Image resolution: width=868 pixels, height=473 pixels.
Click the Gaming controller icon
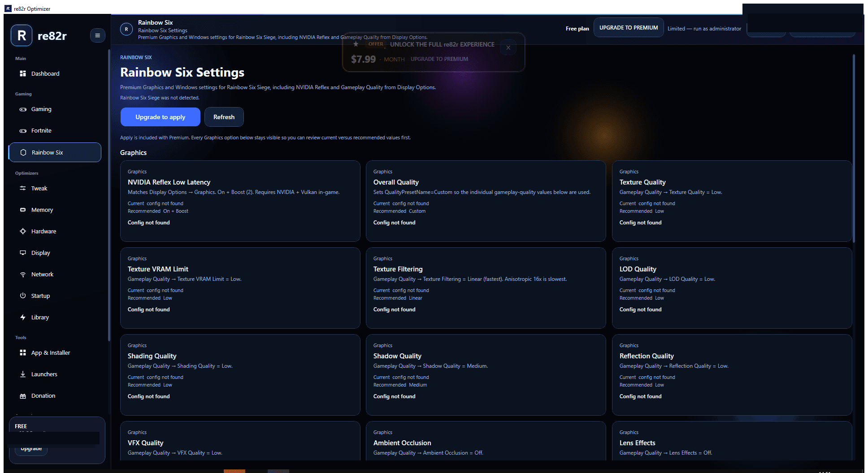point(23,109)
